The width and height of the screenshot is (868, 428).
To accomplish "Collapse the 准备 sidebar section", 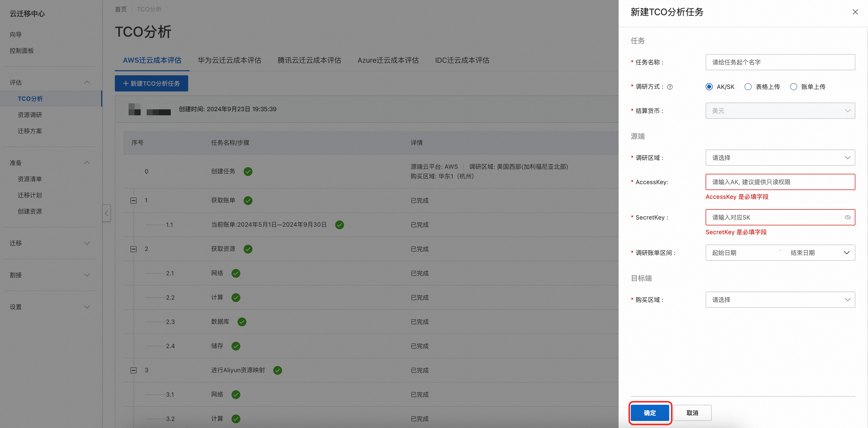I will tap(86, 163).
